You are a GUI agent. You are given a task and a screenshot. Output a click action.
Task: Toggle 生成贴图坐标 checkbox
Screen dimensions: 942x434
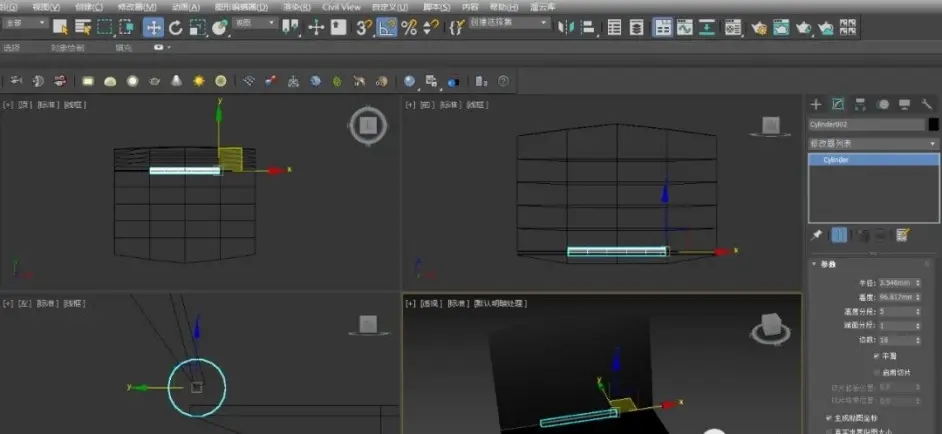(829, 417)
